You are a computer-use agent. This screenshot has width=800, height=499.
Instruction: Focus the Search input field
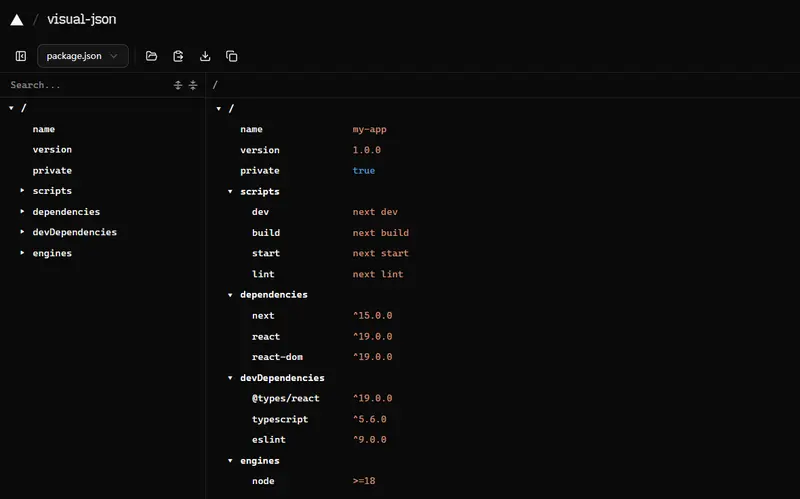[x=87, y=85]
